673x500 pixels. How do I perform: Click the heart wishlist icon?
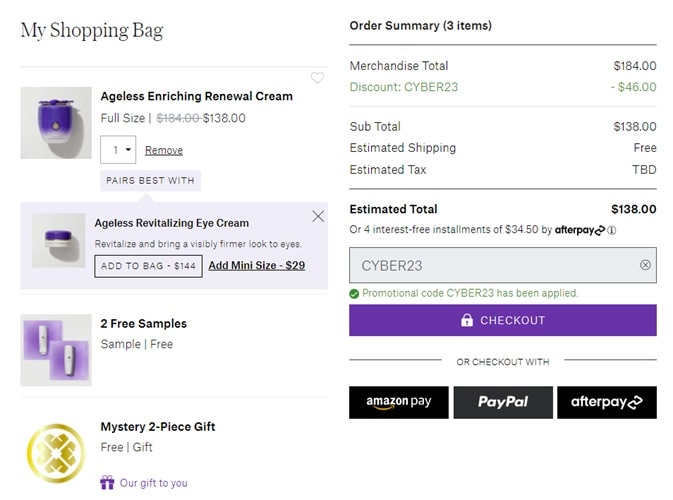point(317,78)
